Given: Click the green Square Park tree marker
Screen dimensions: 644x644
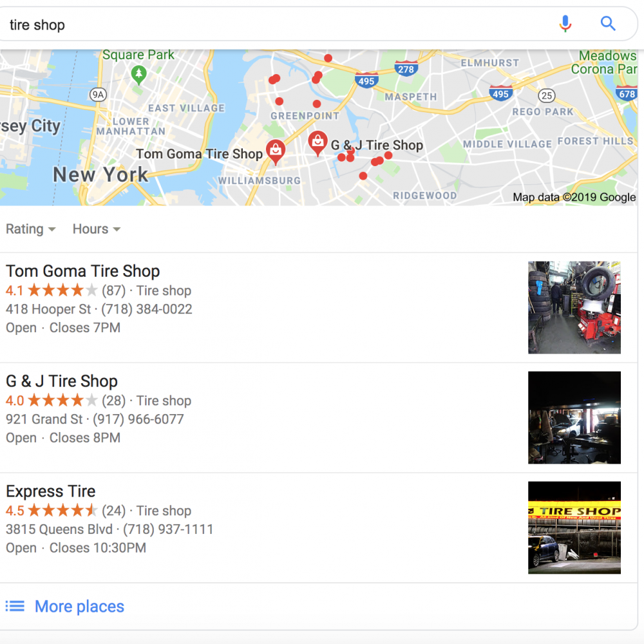Looking at the screenshot, I should (x=139, y=75).
